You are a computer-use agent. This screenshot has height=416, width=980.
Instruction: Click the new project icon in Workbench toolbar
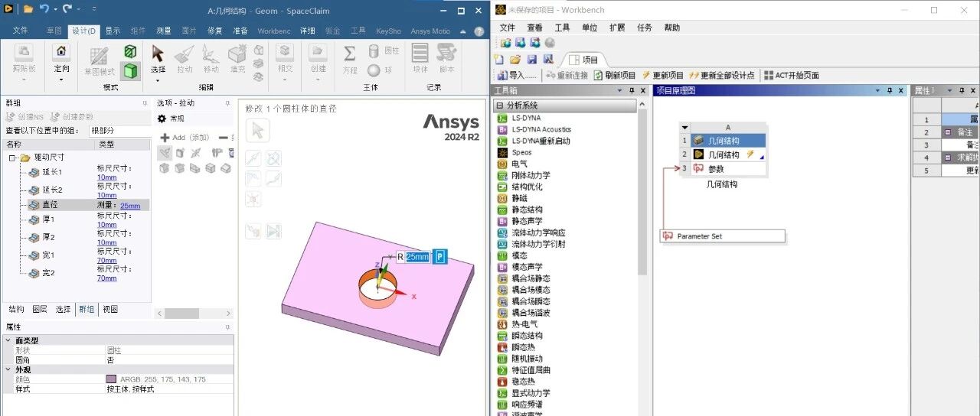click(500, 59)
